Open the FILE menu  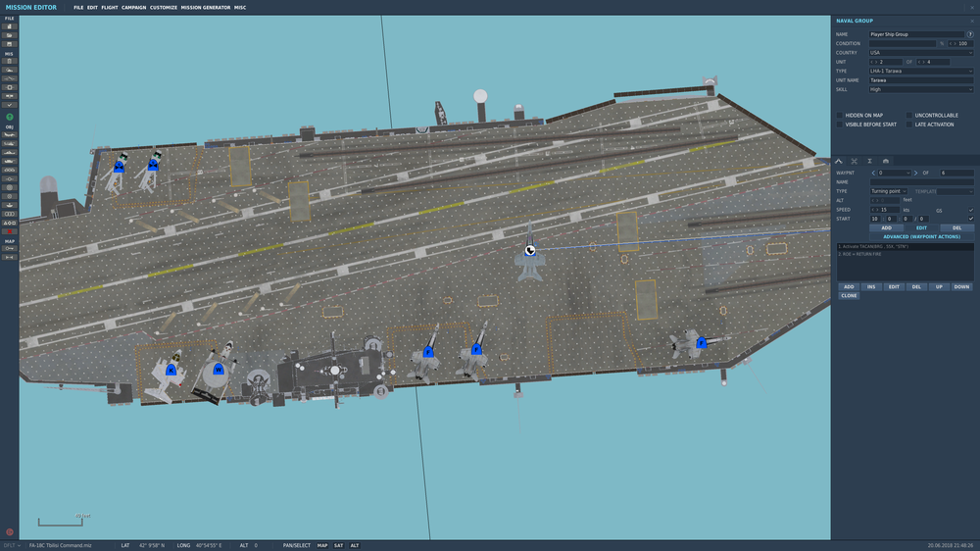(x=78, y=8)
